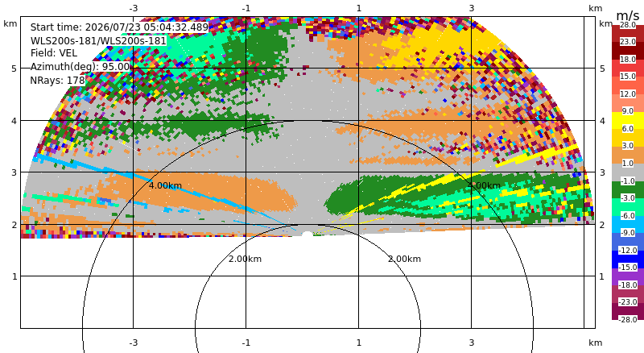
Task: Click the Field: VEL label
Action: point(54,53)
